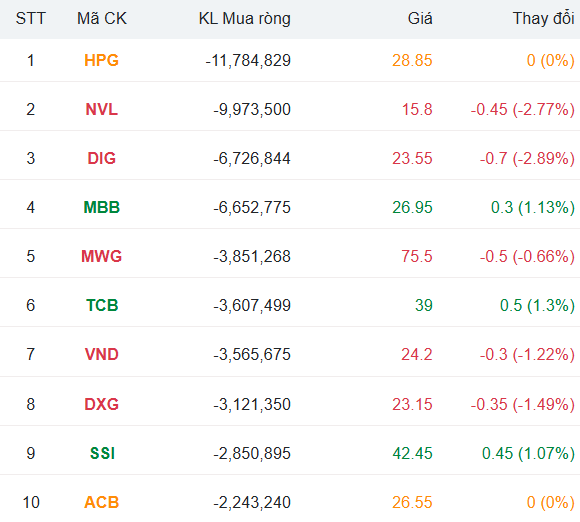The image size is (580, 522).
Task: Click rank number 5 in MWG row
Action: click(31, 256)
